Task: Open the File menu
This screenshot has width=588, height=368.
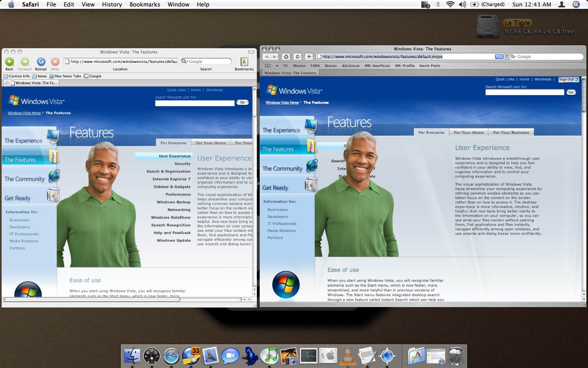Action: tap(51, 4)
